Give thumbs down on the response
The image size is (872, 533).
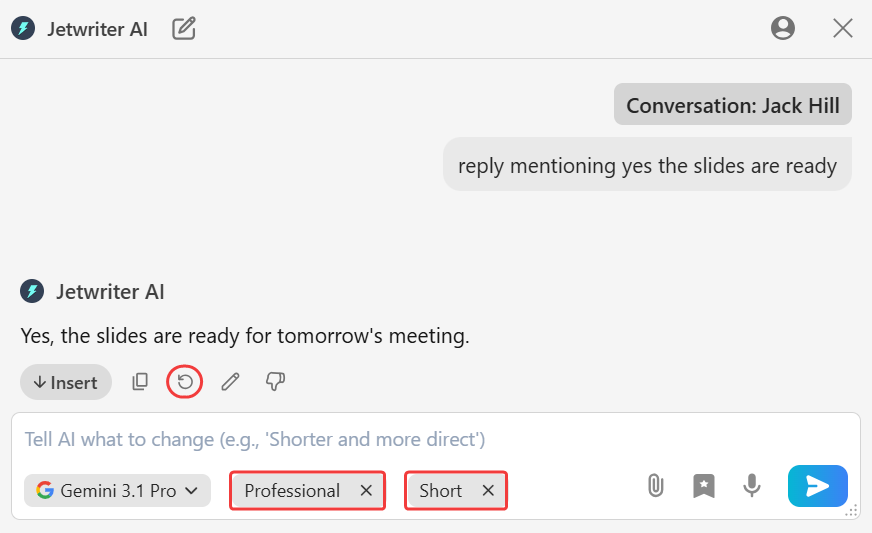coord(275,382)
